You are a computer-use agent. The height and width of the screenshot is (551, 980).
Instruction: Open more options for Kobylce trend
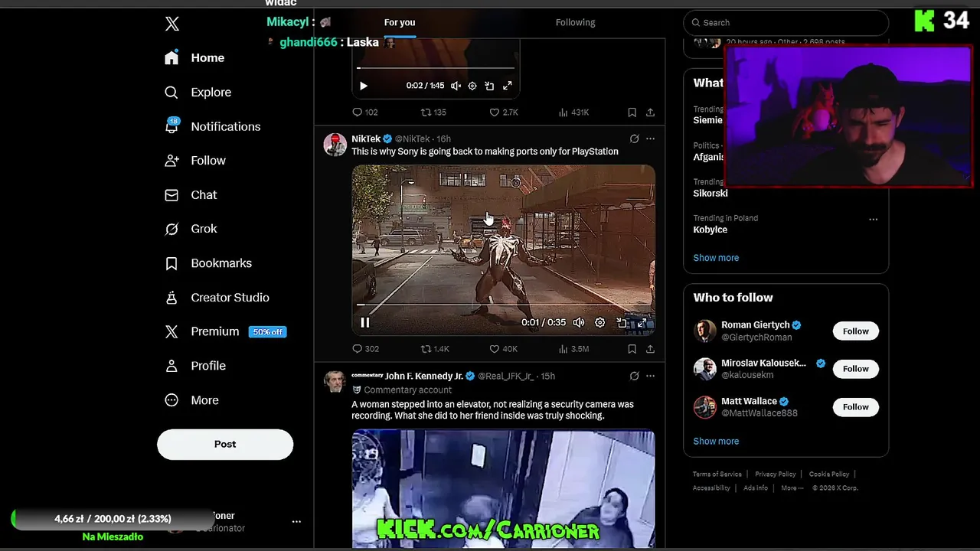873,220
